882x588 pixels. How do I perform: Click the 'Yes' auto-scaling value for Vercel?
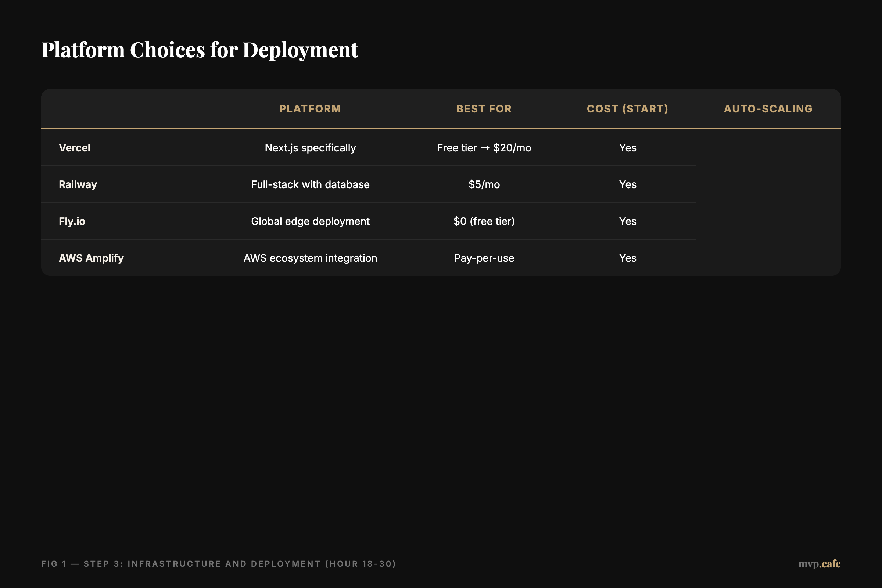[x=627, y=148]
